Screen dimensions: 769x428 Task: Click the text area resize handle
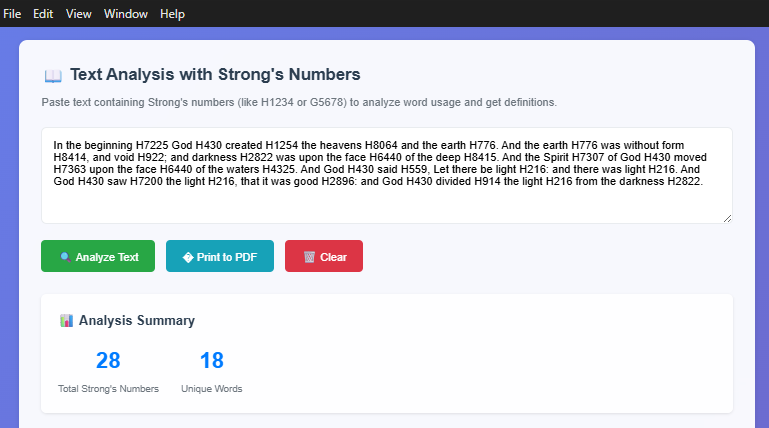click(x=727, y=218)
